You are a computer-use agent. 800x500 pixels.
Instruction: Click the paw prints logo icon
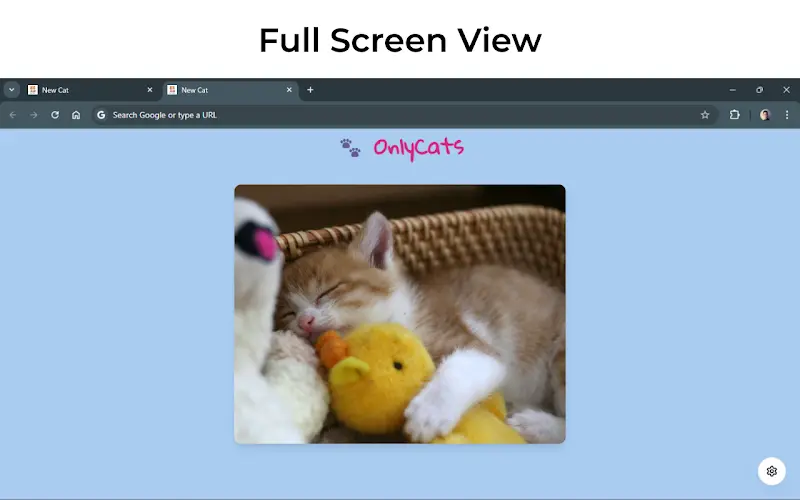coord(351,148)
